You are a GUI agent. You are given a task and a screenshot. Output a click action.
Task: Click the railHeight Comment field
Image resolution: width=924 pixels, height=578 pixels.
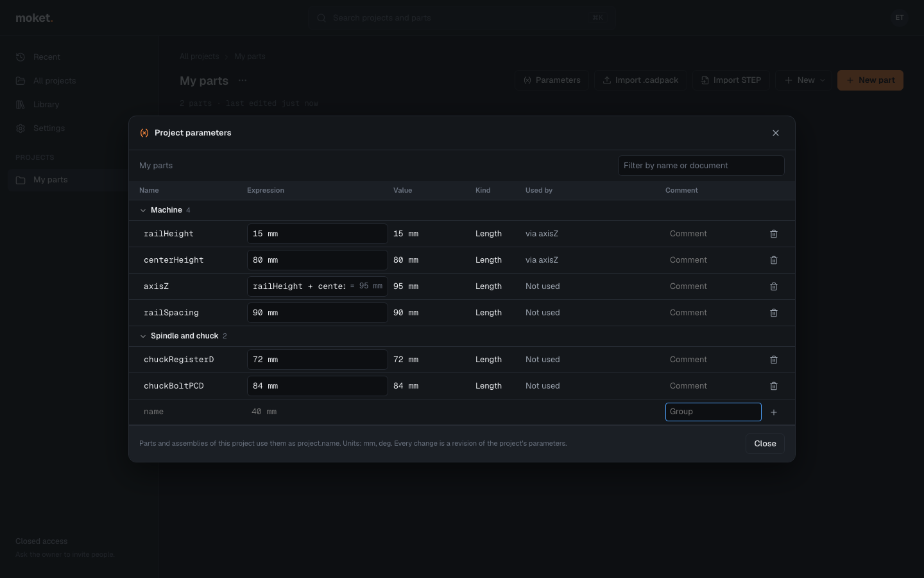pyautogui.click(x=713, y=234)
